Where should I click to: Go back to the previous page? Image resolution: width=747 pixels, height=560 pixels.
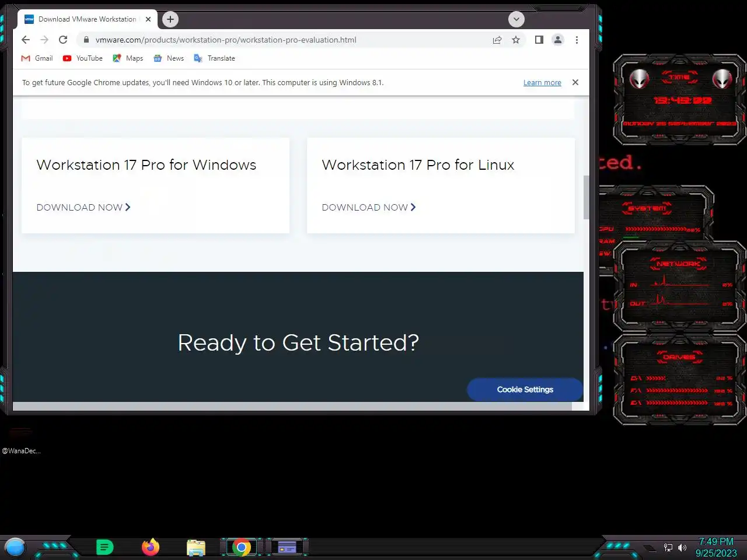[25, 40]
